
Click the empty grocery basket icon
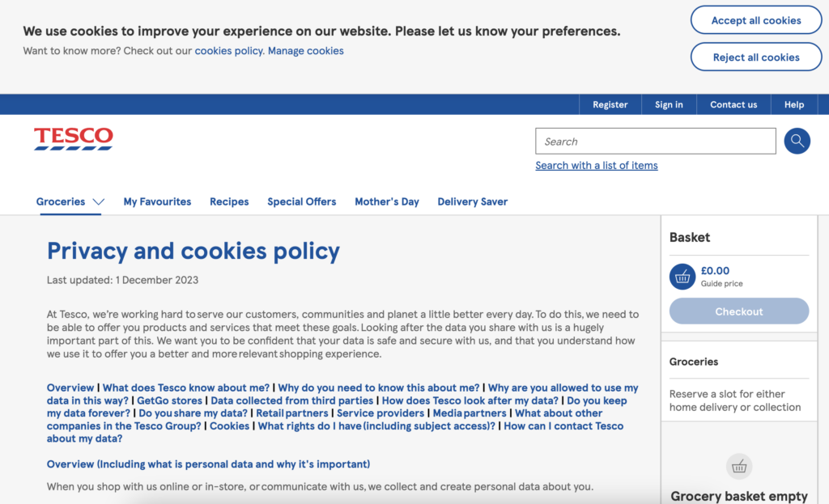(x=738, y=466)
